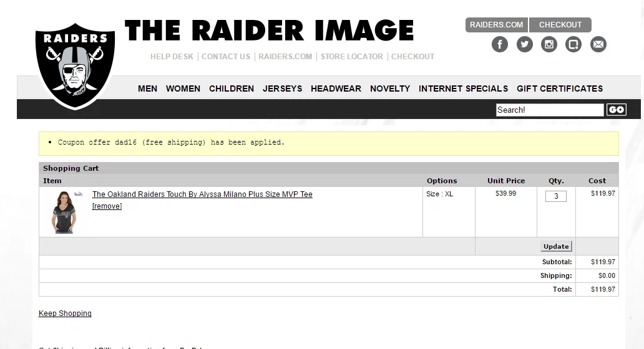Click the gray CHECKOUT button
Image resolution: width=644 pixels, height=349 pixels.
(560, 24)
